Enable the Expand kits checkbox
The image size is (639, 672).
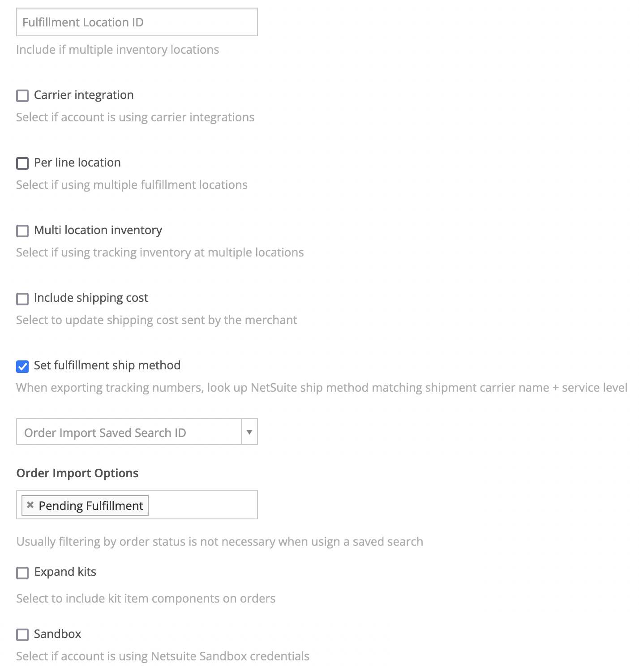[x=22, y=573]
